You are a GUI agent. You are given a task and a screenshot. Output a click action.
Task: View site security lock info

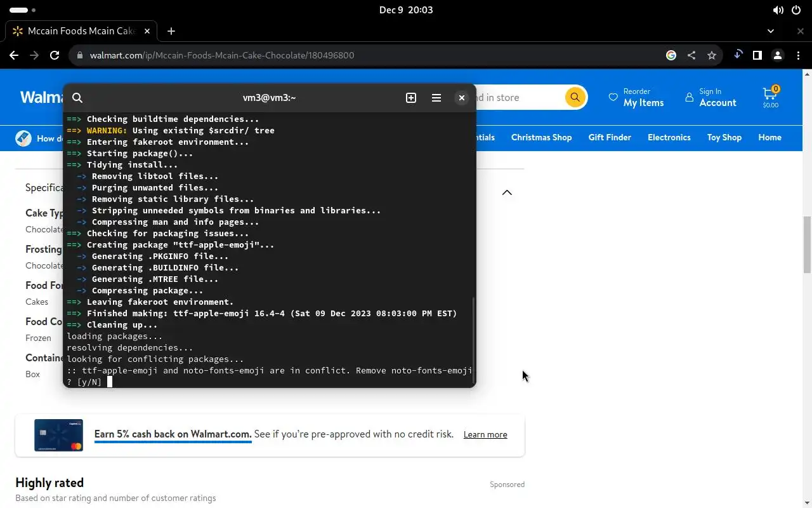(x=79, y=55)
